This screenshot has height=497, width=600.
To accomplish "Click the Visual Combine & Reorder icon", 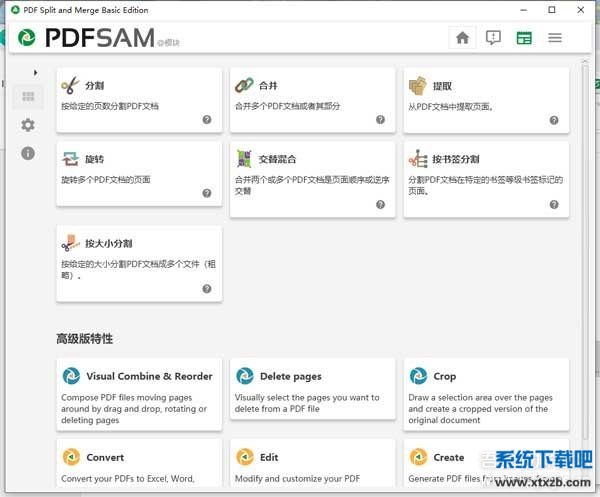I will point(71,376).
